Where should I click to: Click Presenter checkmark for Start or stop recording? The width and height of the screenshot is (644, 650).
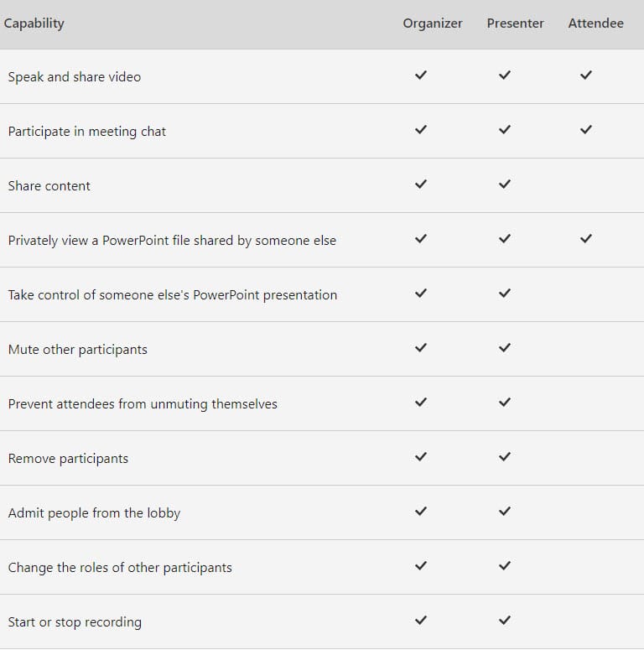point(504,621)
